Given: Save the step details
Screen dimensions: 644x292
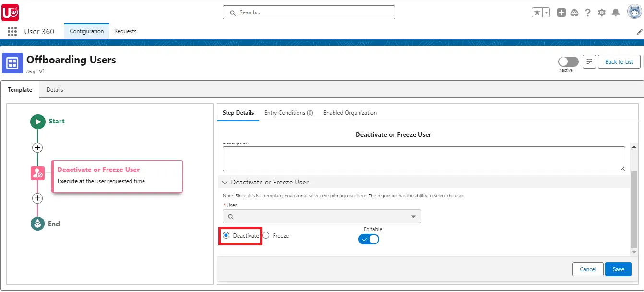Looking at the screenshot, I should click(618, 269).
